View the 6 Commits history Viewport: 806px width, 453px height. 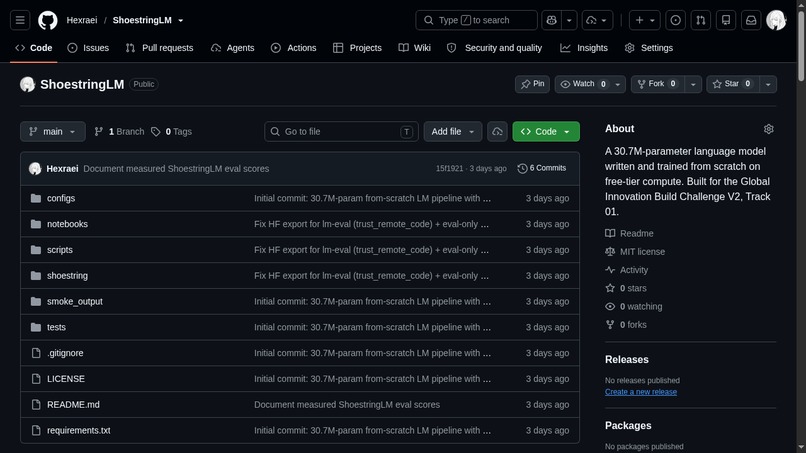pyautogui.click(x=542, y=168)
